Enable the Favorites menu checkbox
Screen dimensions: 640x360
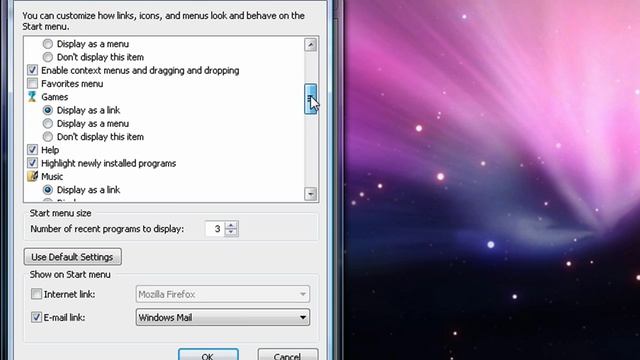pyautogui.click(x=32, y=84)
